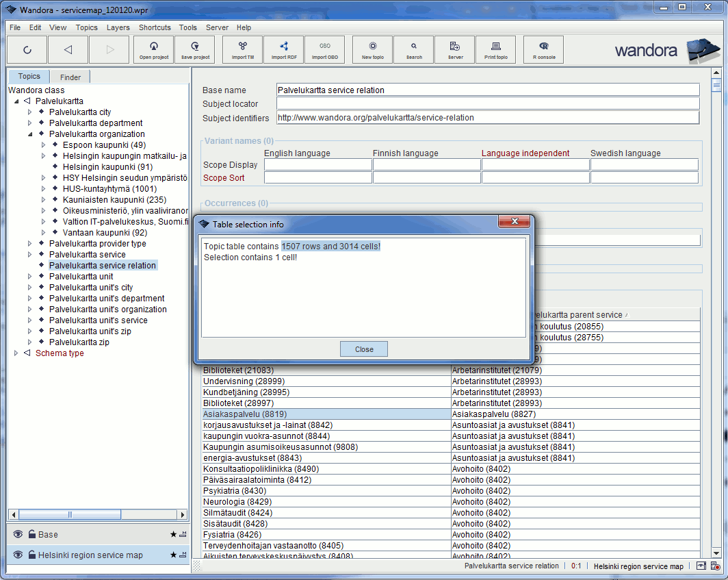Import RDF data with the Import RDF icon

pos(283,49)
